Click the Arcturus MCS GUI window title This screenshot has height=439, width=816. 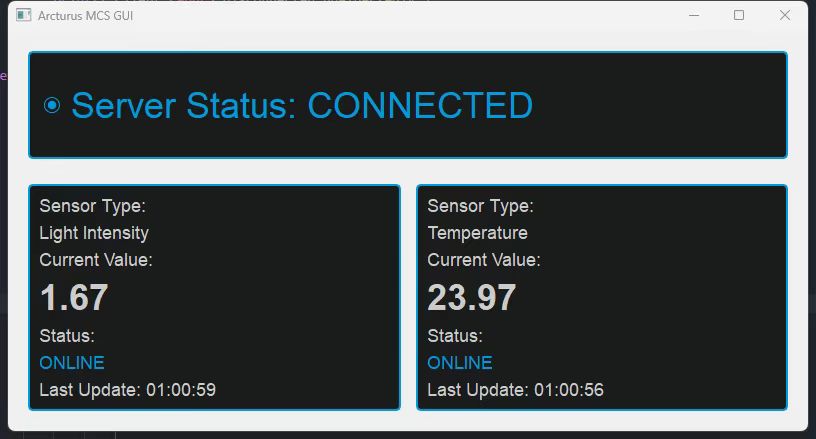(x=85, y=16)
